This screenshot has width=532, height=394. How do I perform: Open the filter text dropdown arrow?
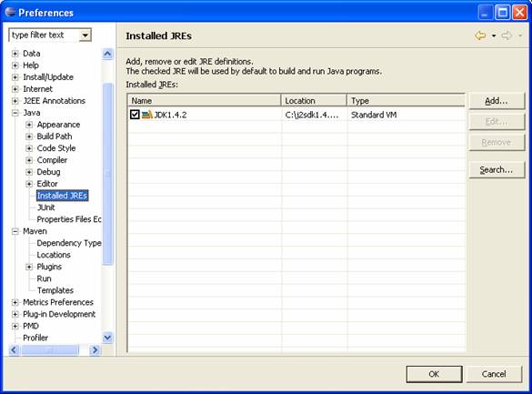[85, 35]
